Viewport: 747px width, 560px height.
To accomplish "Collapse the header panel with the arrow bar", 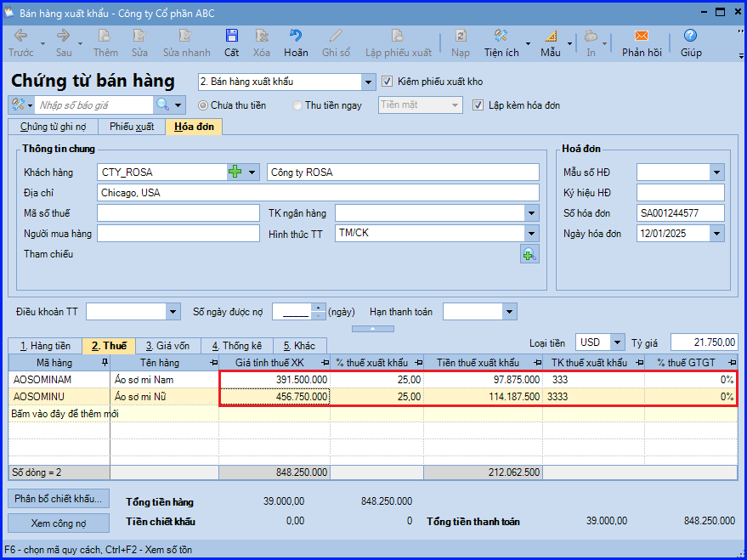I will 373,329.
